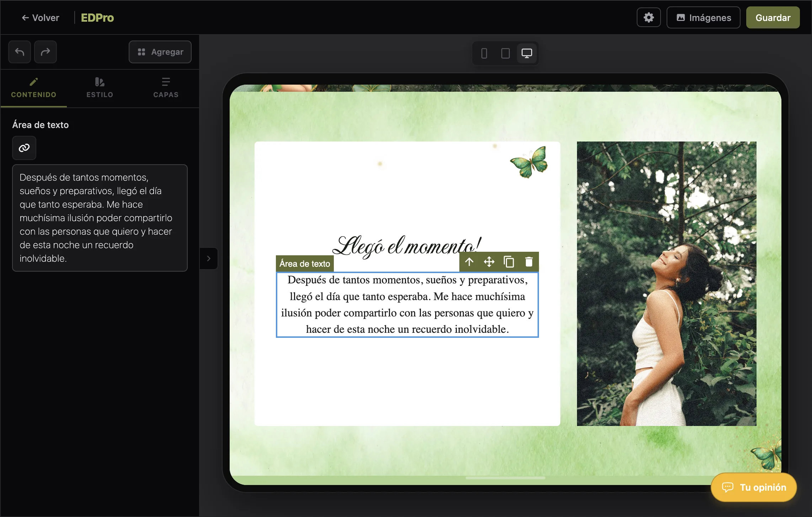Select parent element with up arrow icon
812x517 pixels.
[469, 262]
